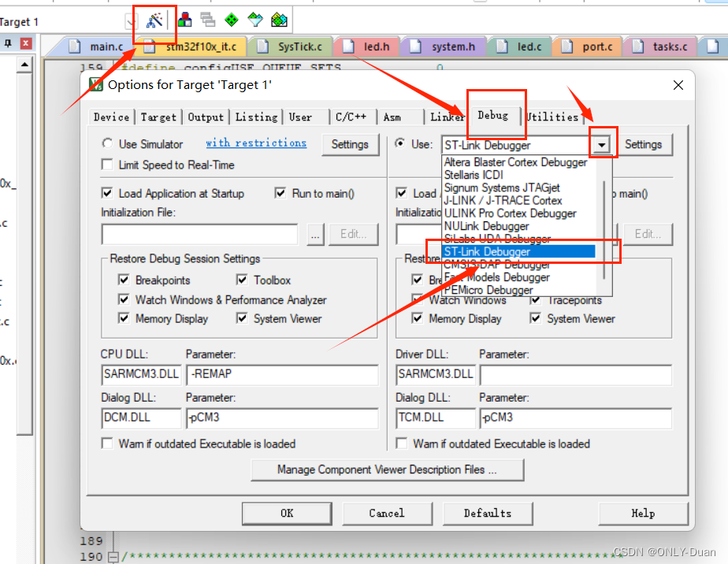Open the Pack Installer stacked diamonds icon

click(x=278, y=20)
